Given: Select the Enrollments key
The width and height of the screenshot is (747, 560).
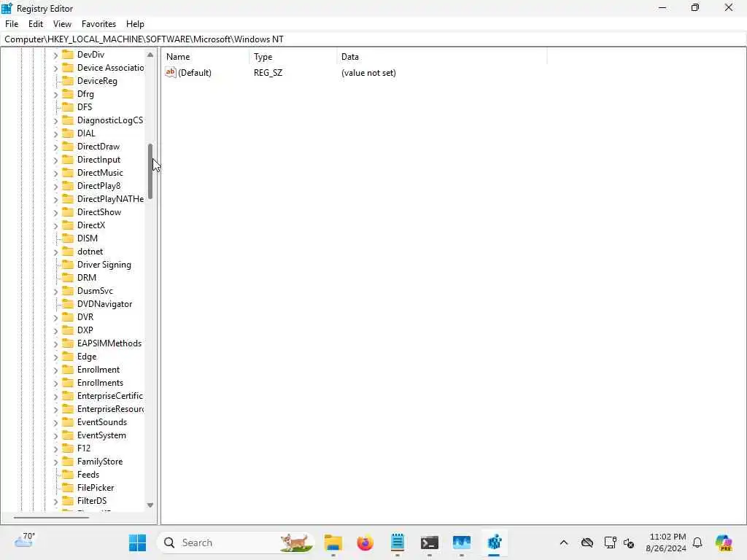Looking at the screenshot, I should pyautogui.click(x=100, y=382).
